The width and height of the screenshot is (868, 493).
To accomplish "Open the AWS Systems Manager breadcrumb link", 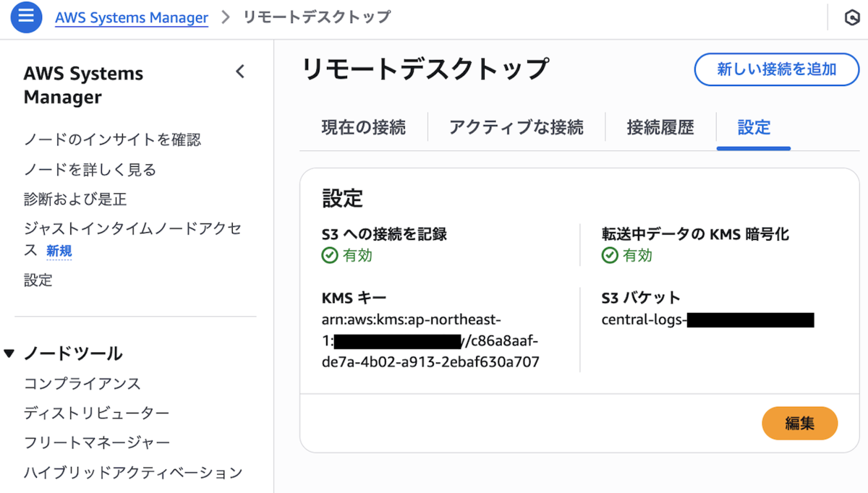I will 132,17.
